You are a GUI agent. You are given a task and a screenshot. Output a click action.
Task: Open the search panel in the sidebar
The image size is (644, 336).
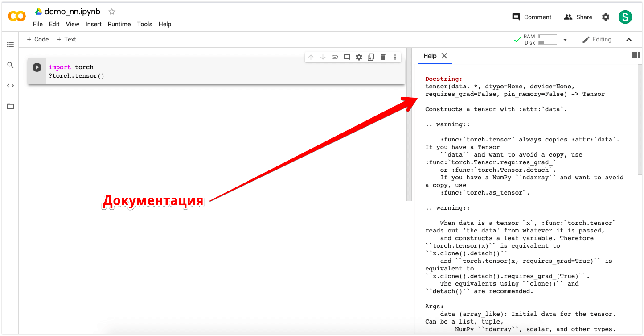point(10,65)
